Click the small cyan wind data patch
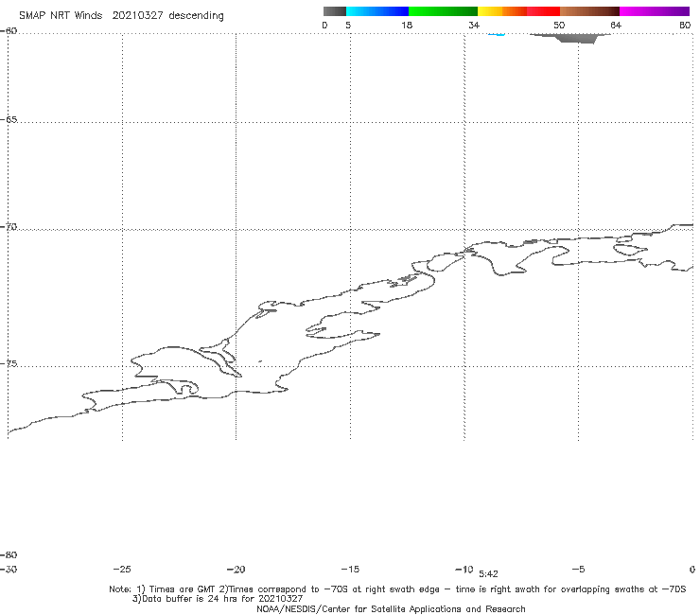 pos(497,34)
